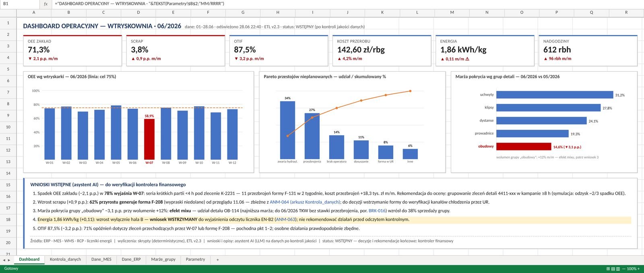Add a new sheet with plus button
Image resolution: width=644 pixels, height=273 pixels.
[x=218, y=260]
